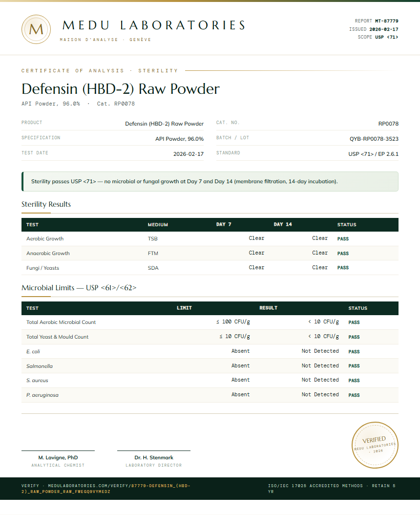Click PASS status for Aerobic Growth
The height and width of the screenshot is (515, 420).
343,239
